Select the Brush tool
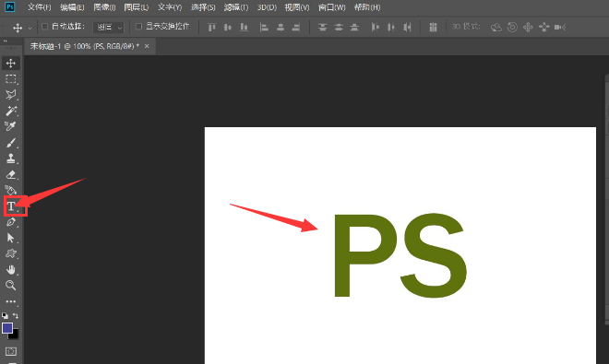The height and width of the screenshot is (364, 609). pos(11,143)
